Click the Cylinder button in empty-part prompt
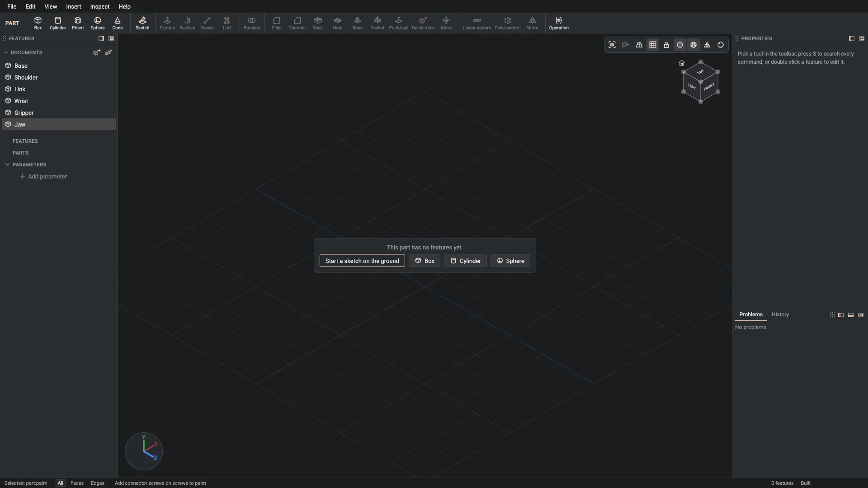 465,261
